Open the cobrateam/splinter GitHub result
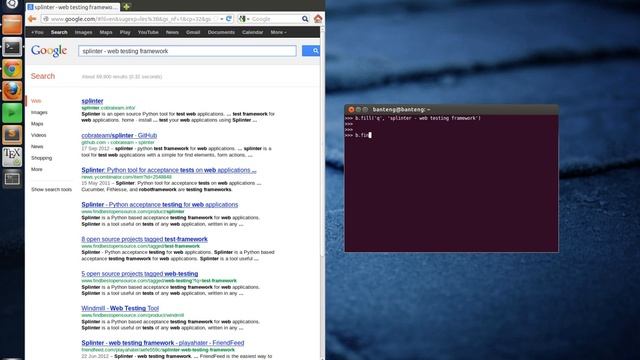The height and width of the screenshot is (360, 640). point(119,135)
